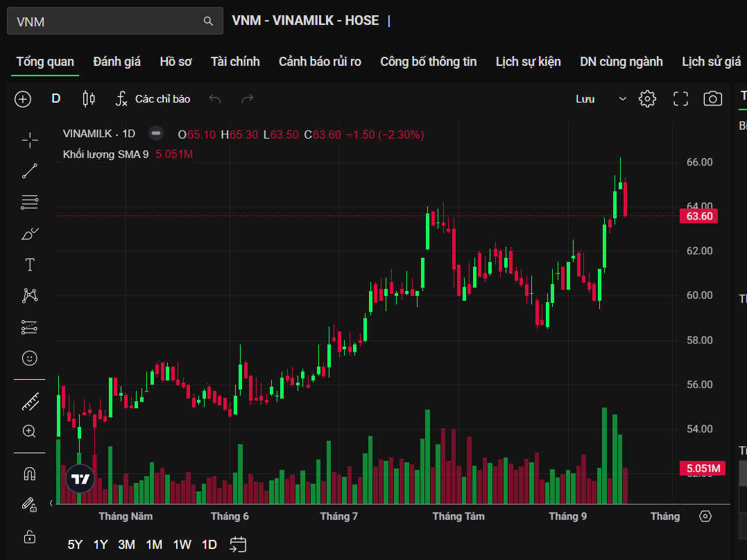The width and height of the screenshot is (747, 560).
Task: Click the 63.60 current price label
Action: [x=699, y=216]
